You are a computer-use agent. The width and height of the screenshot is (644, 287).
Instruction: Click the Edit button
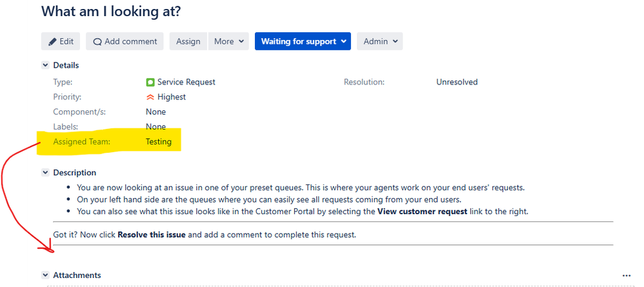click(61, 41)
